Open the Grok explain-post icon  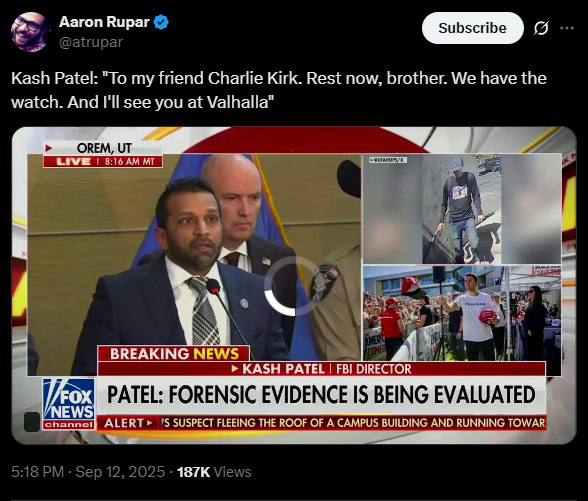click(541, 28)
